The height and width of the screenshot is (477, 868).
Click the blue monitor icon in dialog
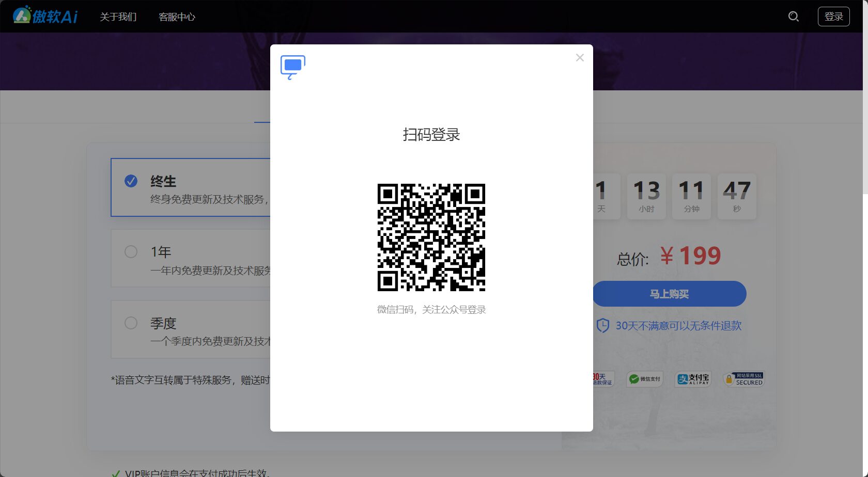point(293,68)
